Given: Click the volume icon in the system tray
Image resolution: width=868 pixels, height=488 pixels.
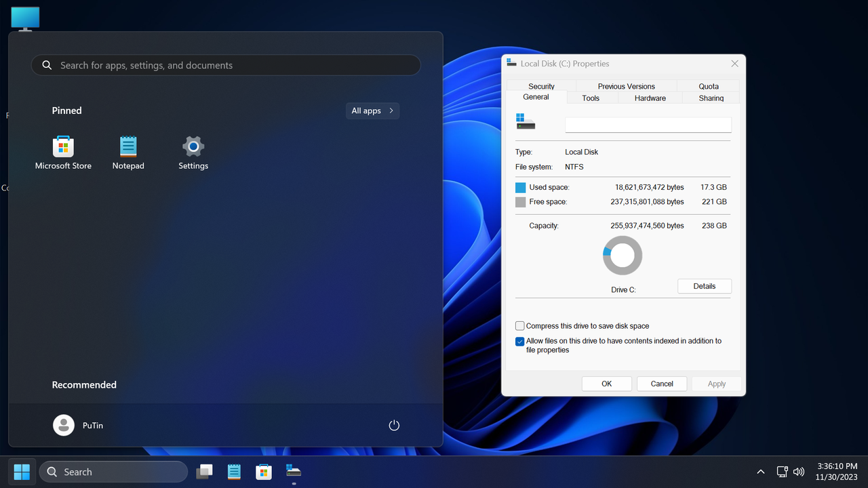Looking at the screenshot, I should [x=799, y=471].
